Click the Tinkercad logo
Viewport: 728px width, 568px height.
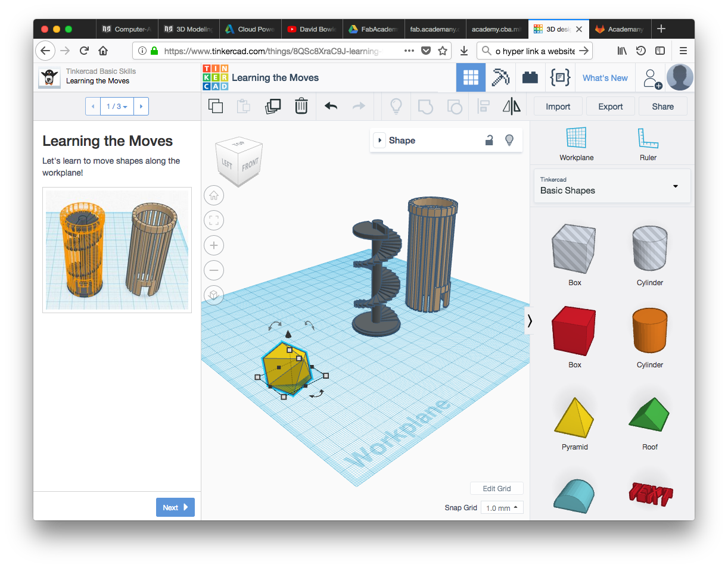pos(215,77)
